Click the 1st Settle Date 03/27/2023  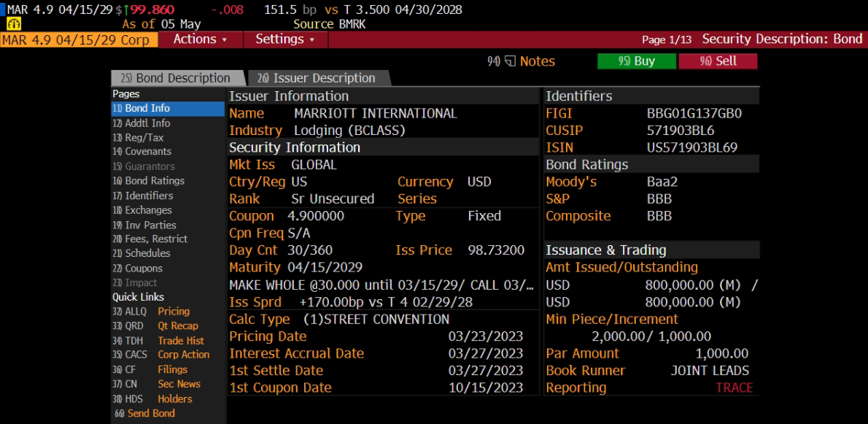486,370
